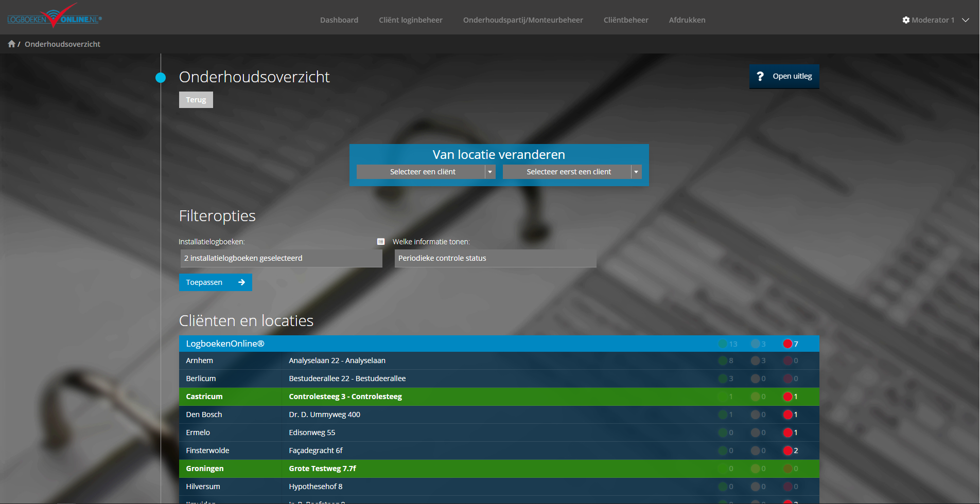This screenshot has width=980, height=504.
Task: Select Afdrukken in the top menu
Action: point(687,20)
